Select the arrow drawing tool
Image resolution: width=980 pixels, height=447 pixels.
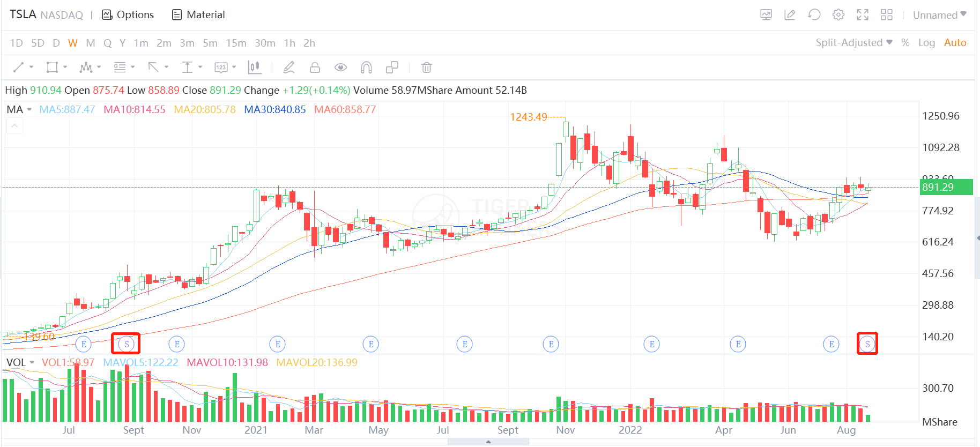[153, 67]
